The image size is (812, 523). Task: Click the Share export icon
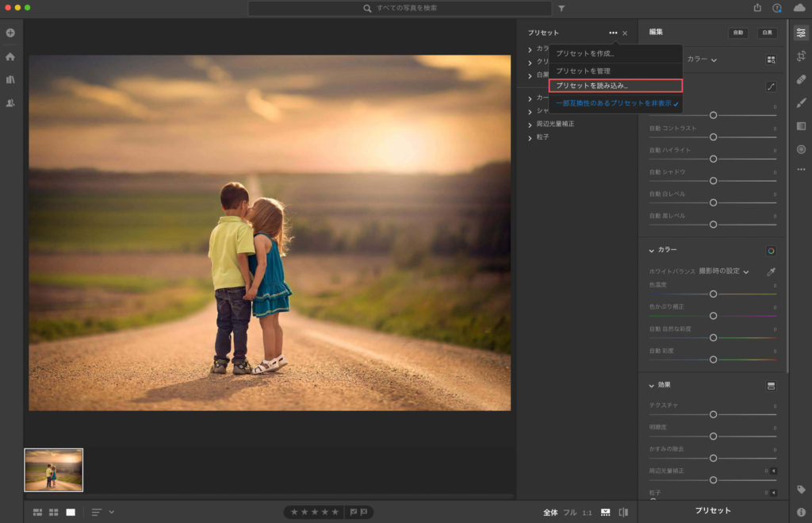tap(757, 8)
